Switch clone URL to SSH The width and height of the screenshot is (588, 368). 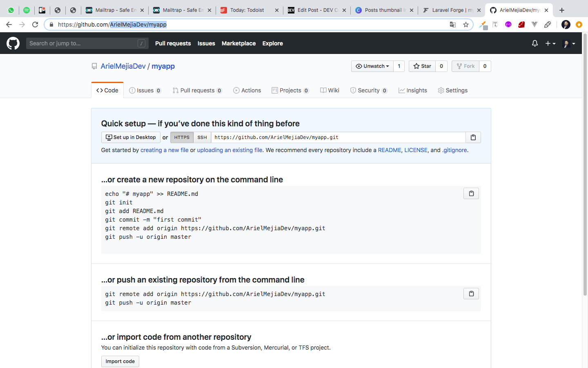(x=202, y=137)
